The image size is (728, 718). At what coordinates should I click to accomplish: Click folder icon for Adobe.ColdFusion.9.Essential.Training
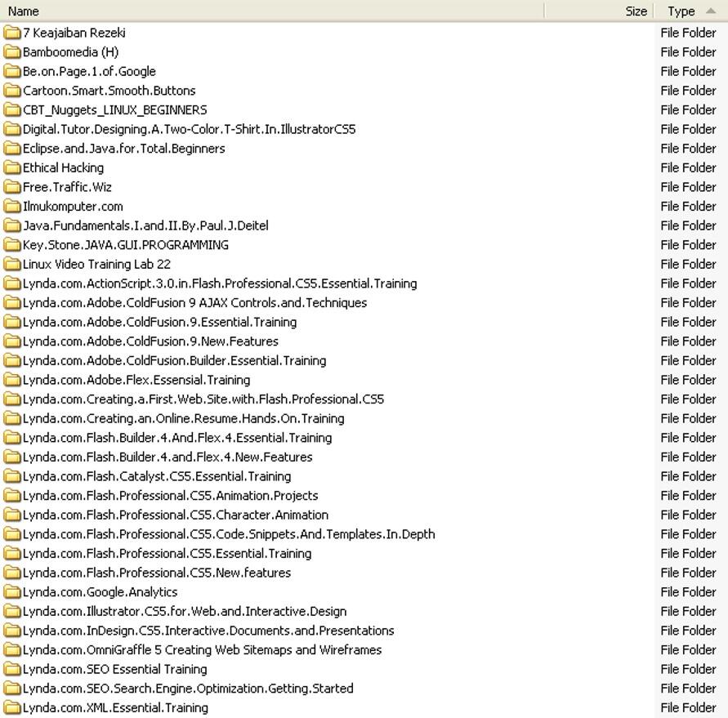(12, 322)
